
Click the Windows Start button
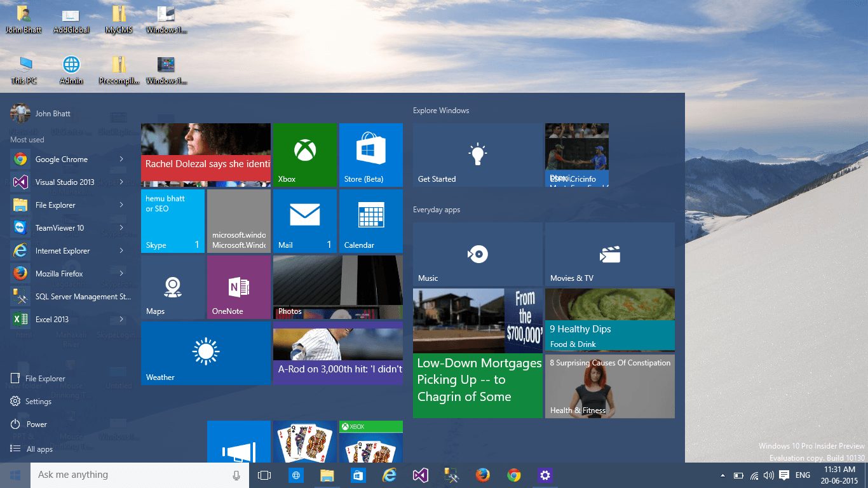pyautogui.click(x=15, y=475)
